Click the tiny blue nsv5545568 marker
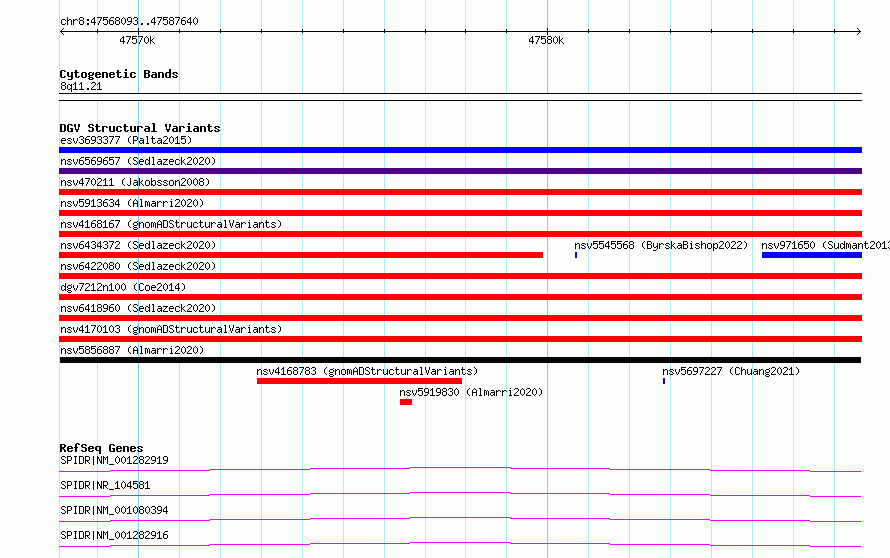The height and width of the screenshot is (558, 890). click(x=576, y=255)
